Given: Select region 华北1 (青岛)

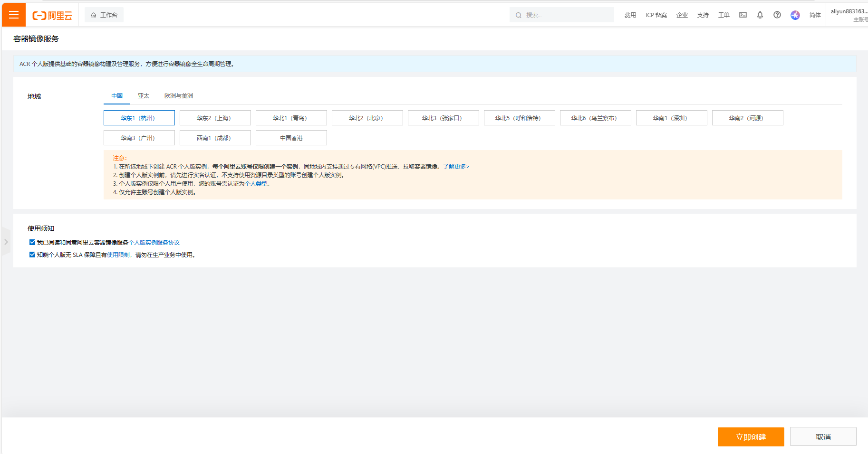Looking at the screenshot, I should click(x=291, y=118).
